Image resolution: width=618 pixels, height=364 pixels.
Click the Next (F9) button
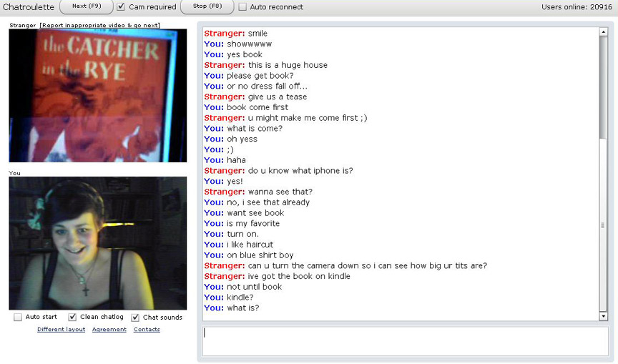(87, 6)
